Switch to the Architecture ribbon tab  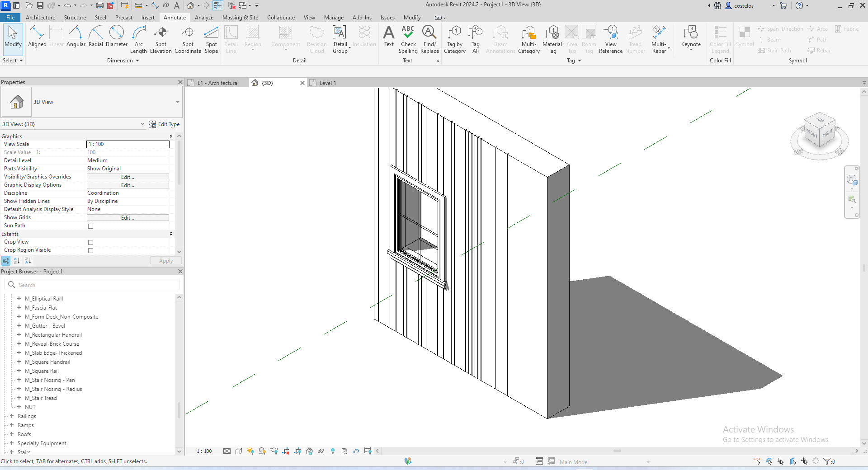click(x=40, y=18)
